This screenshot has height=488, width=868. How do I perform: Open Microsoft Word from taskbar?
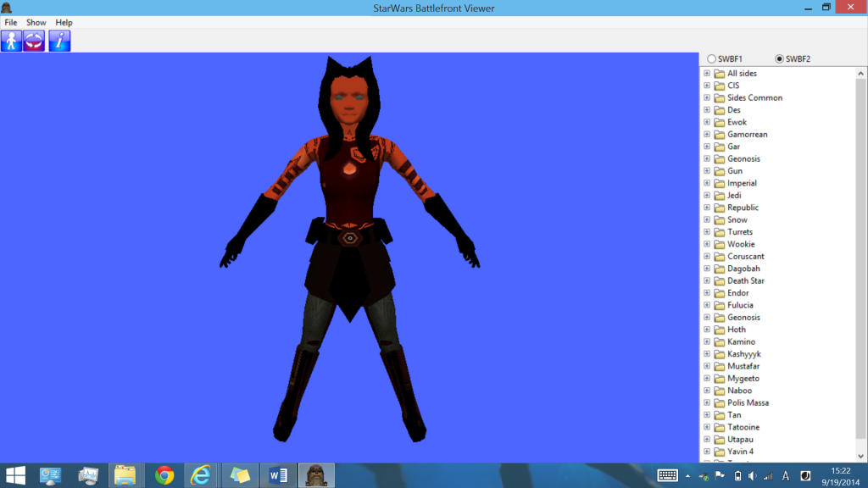pyautogui.click(x=278, y=475)
